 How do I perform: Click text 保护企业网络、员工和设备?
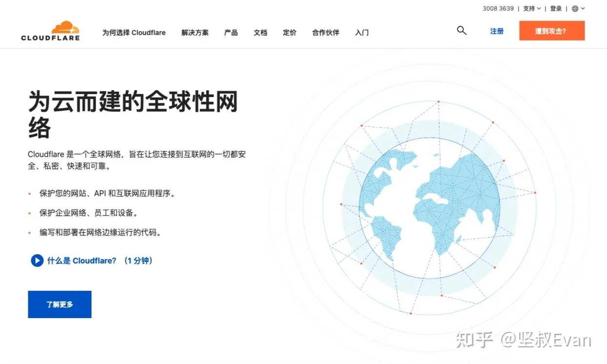[x=90, y=213]
